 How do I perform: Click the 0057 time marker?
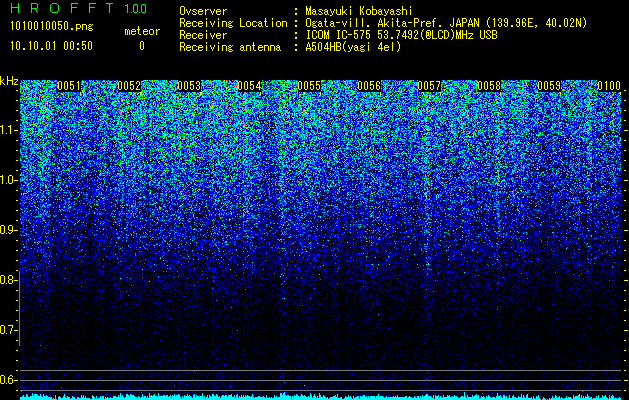pyautogui.click(x=429, y=86)
